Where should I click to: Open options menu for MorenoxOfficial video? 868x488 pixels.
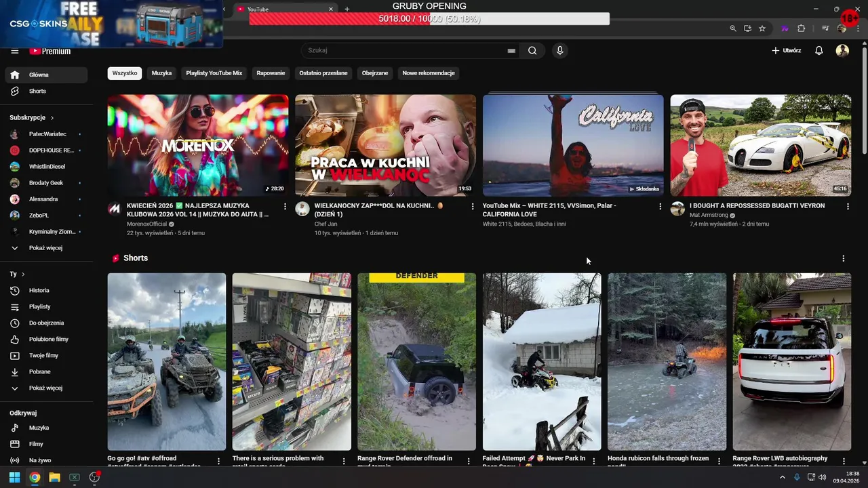click(x=285, y=206)
